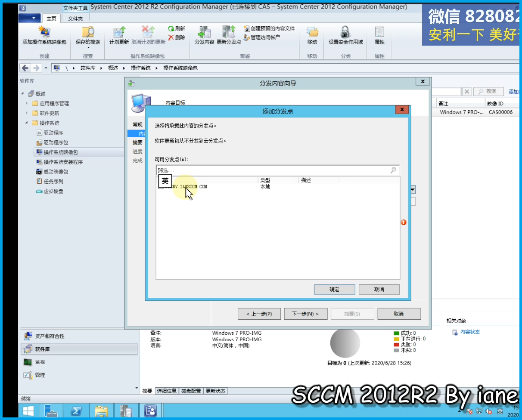Click the Add Operating System Image icon (添加操作系统映像包)

[x=44, y=35]
